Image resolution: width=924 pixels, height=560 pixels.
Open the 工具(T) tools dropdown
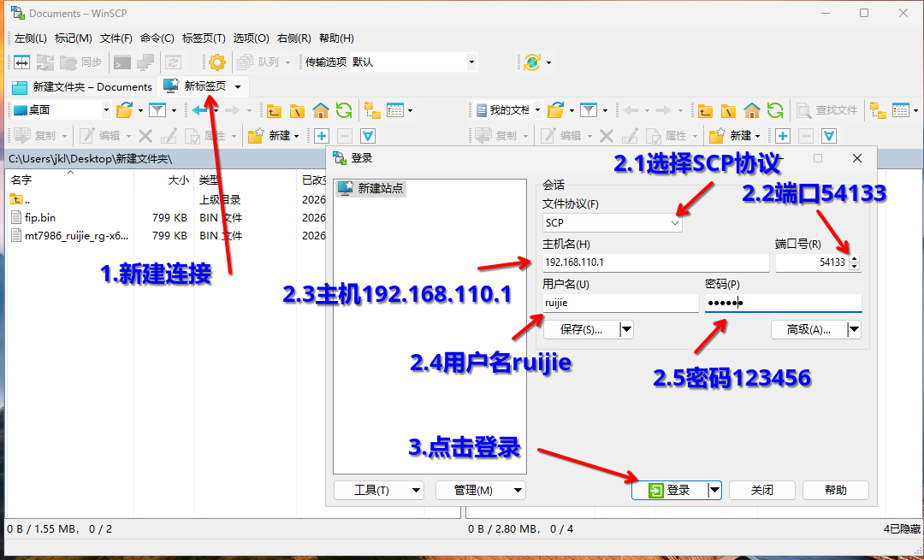[x=378, y=489]
